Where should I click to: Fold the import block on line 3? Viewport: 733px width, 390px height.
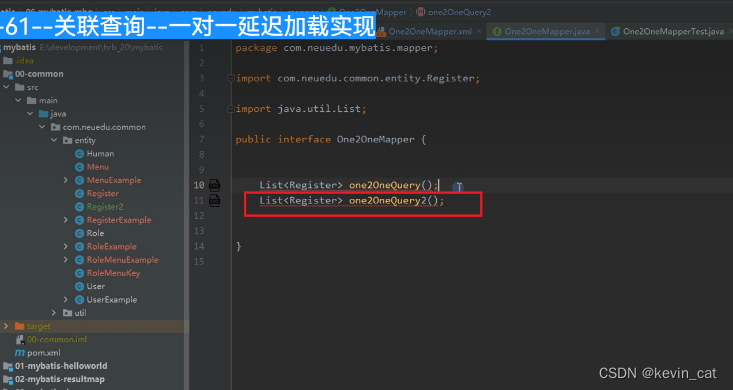click(x=230, y=78)
